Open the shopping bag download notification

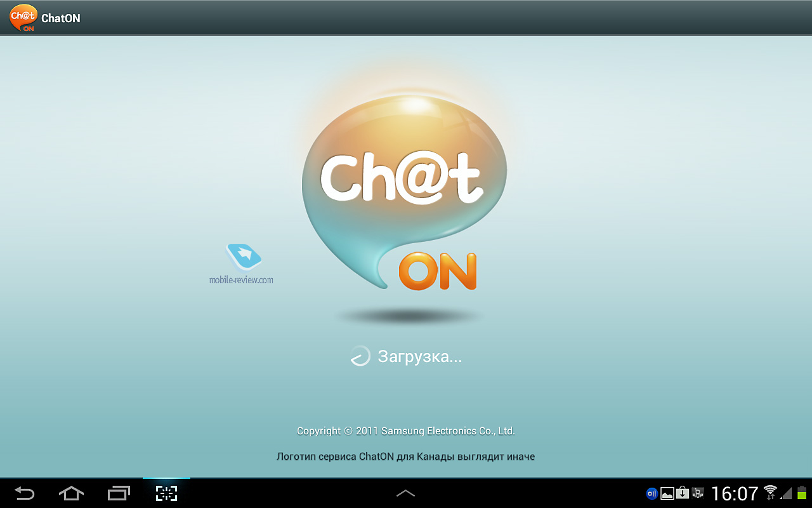[682, 493]
